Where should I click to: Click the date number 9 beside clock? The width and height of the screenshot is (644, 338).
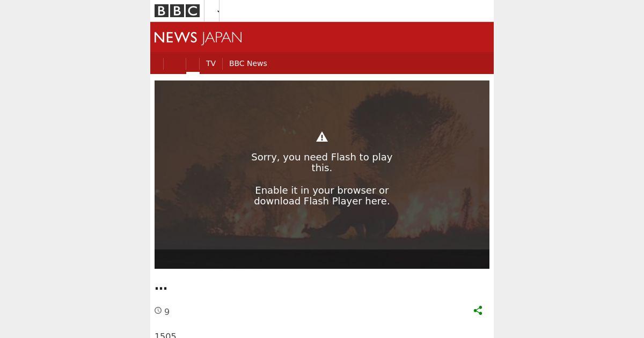[x=167, y=312]
